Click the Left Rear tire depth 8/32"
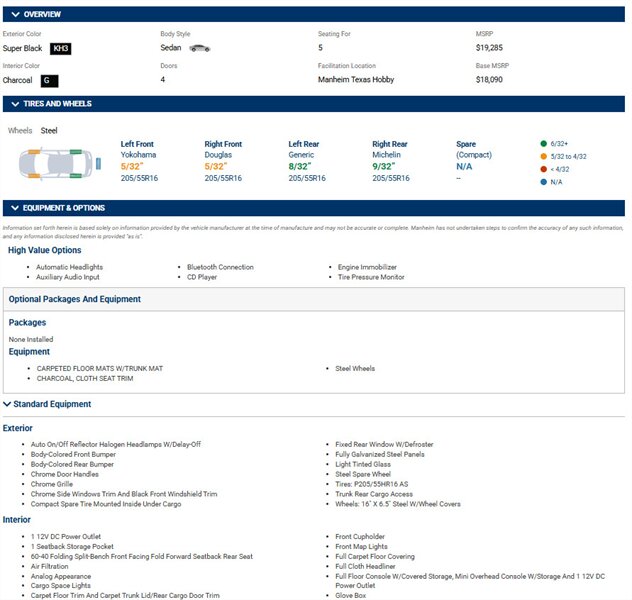 tap(300, 167)
